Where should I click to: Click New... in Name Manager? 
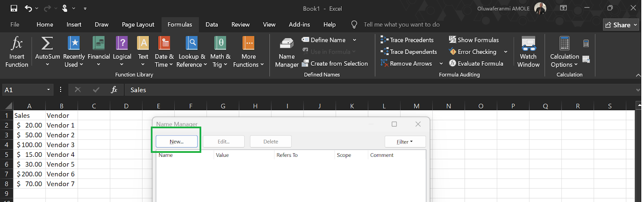pyautogui.click(x=177, y=142)
